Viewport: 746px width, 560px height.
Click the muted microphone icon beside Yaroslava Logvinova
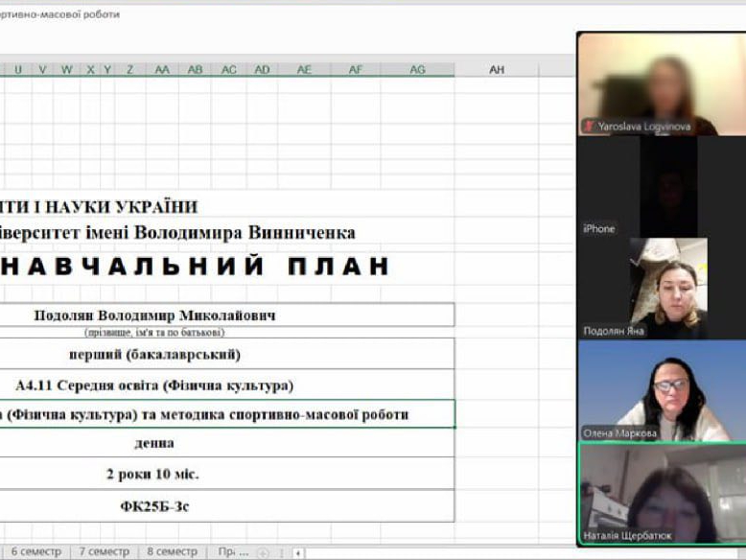590,126
